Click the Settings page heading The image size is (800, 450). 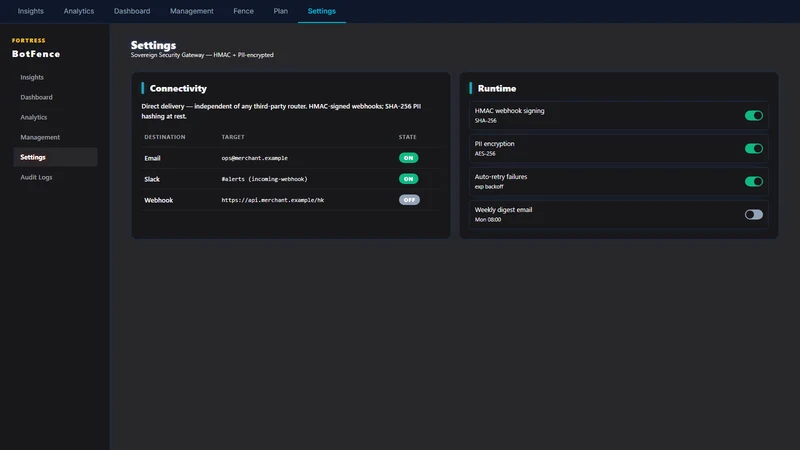tap(153, 45)
